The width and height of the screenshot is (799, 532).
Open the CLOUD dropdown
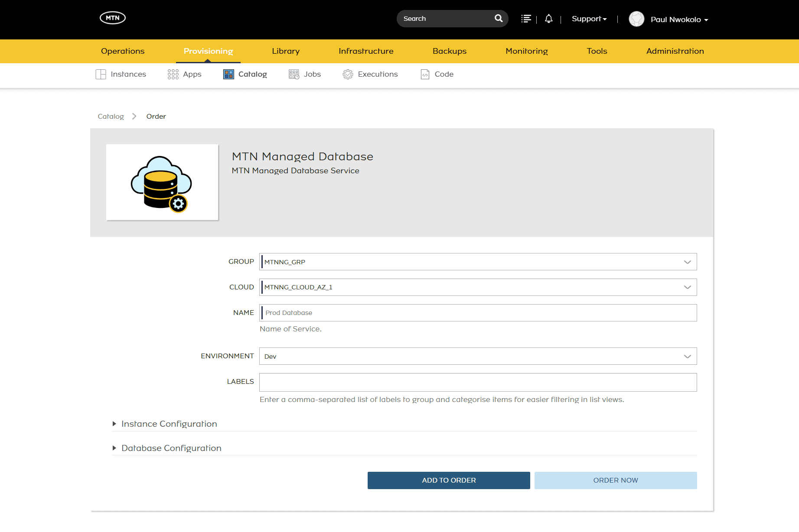(478, 287)
